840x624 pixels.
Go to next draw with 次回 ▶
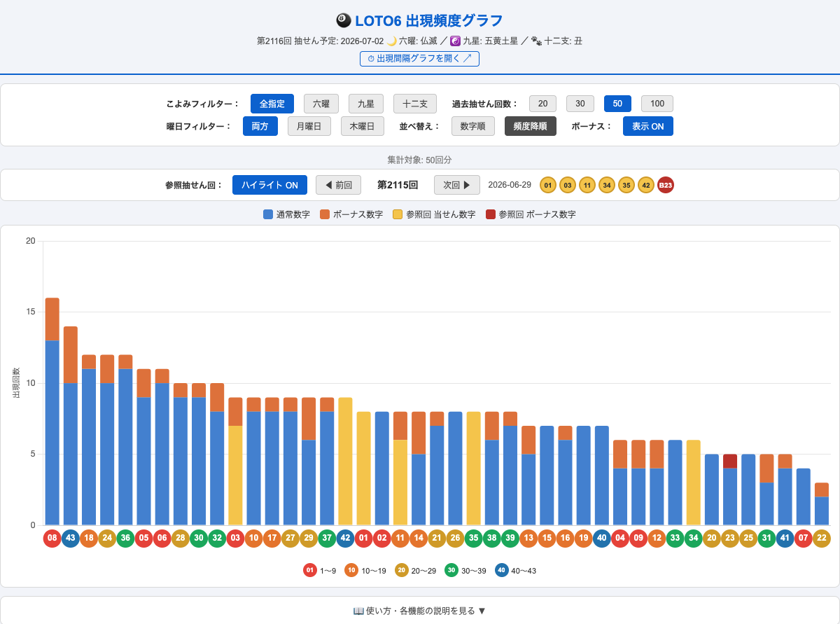pyautogui.click(x=457, y=185)
